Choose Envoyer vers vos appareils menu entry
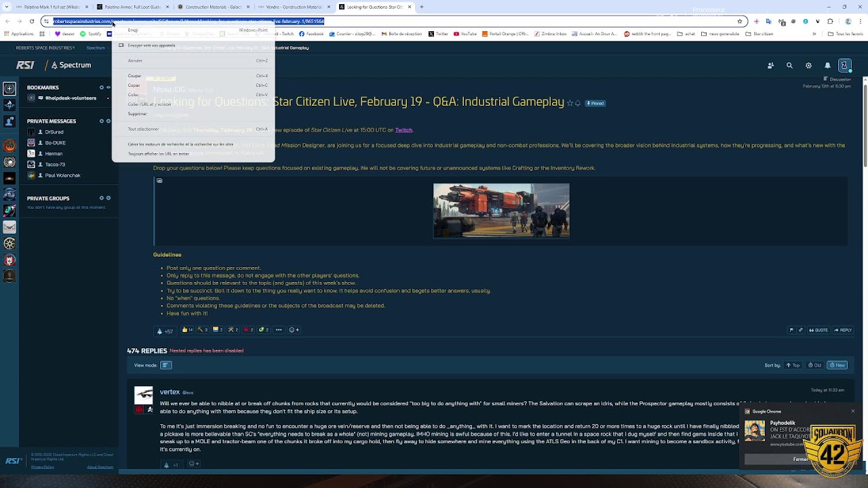Image resolution: width=868 pixels, height=488 pixels. coord(193,45)
